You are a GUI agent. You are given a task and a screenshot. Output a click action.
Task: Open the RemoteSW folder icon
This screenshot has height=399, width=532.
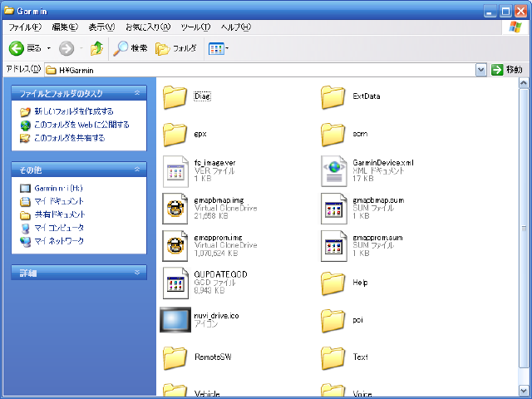click(x=175, y=358)
